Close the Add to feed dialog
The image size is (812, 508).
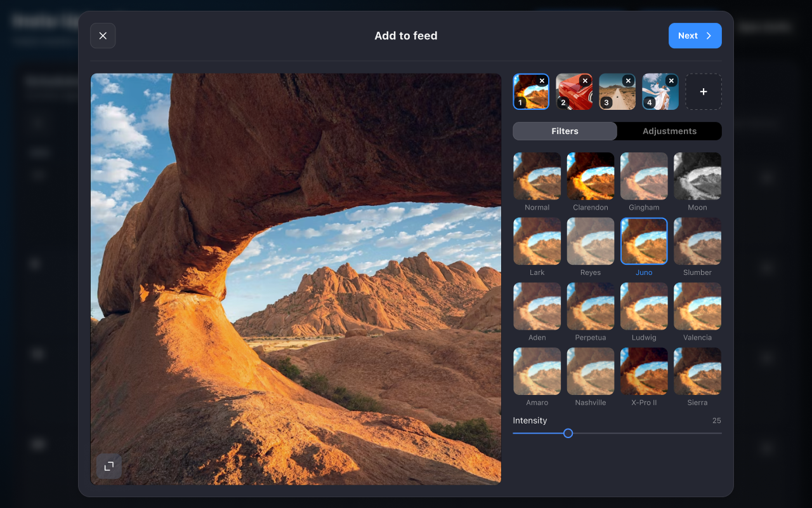point(103,36)
